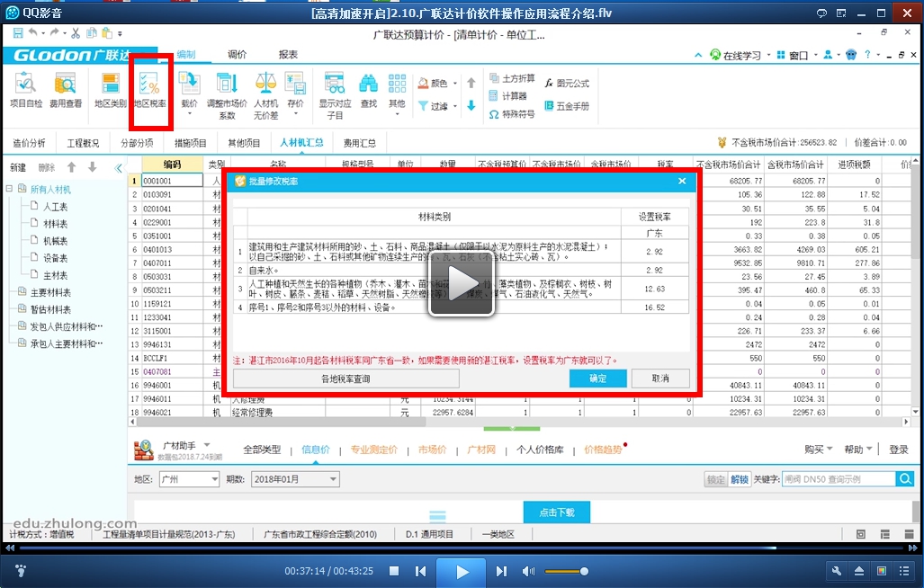Open the 分部分项 tab
924x588 pixels.
pyautogui.click(x=138, y=143)
